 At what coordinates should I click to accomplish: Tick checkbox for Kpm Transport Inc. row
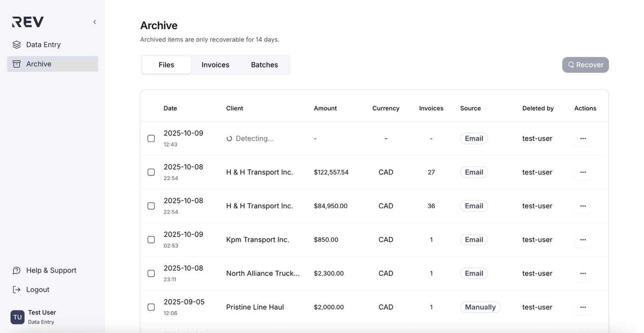click(151, 240)
